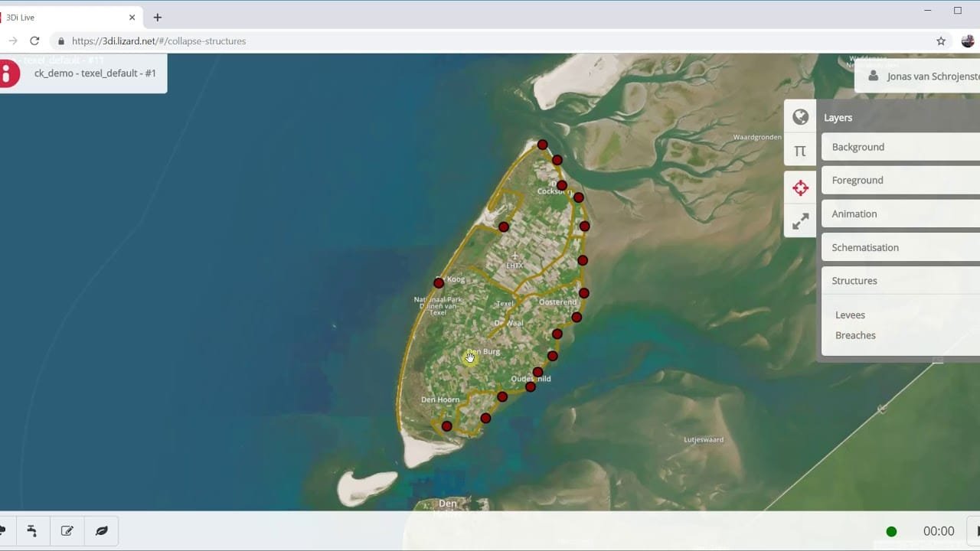Viewport: 980px width, 551px height.
Task: Click the red crosshair zoom-to-model icon
Action: point(800,187)
